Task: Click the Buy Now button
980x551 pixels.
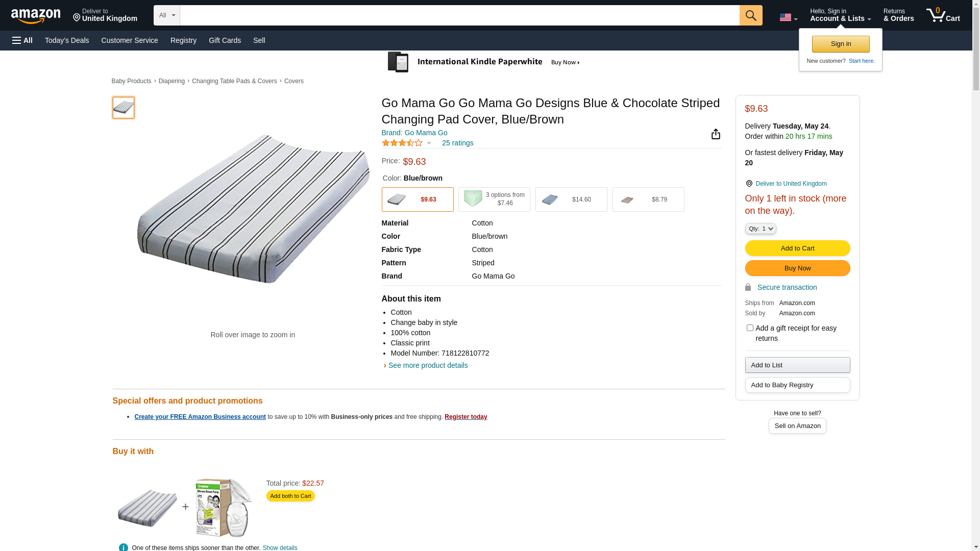Action: click(x=797, y=268)
